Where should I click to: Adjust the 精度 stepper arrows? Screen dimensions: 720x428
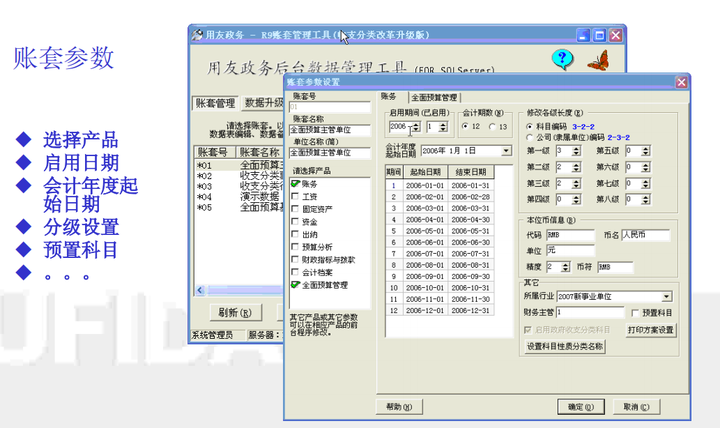coord(566,267)
